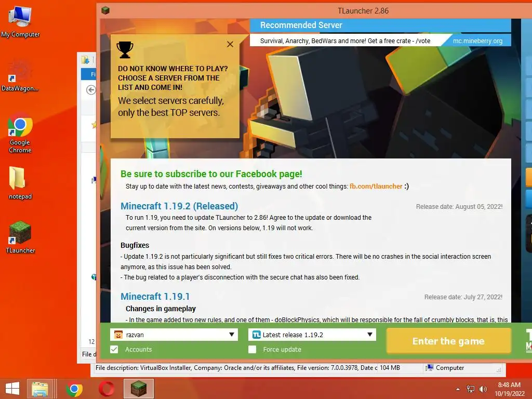Screen dimensions: 532x399
Task: Open the network tray icon
Action: [x=471, y=389]
